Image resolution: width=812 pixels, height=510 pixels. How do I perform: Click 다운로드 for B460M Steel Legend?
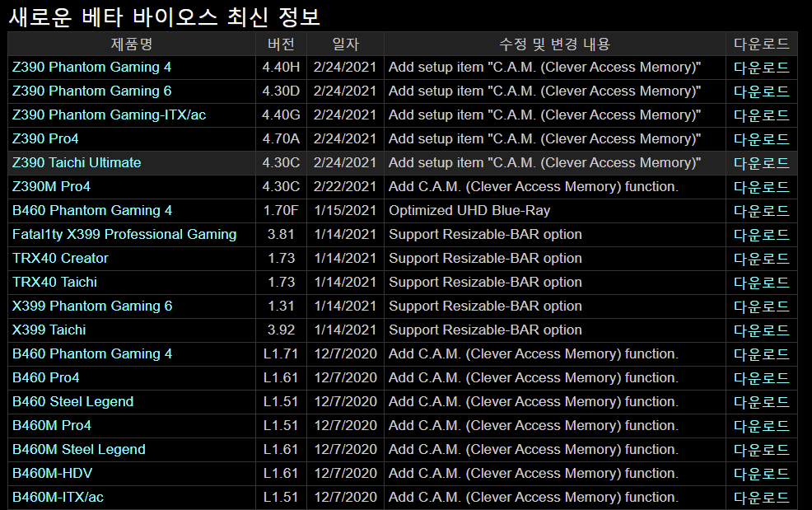coord(761,449)
